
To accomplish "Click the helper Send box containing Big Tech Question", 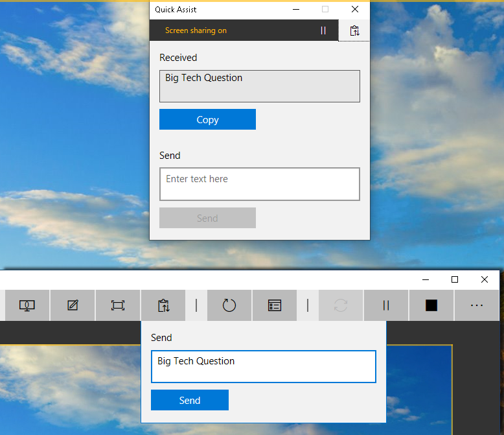I will click(x=264, y=366).
